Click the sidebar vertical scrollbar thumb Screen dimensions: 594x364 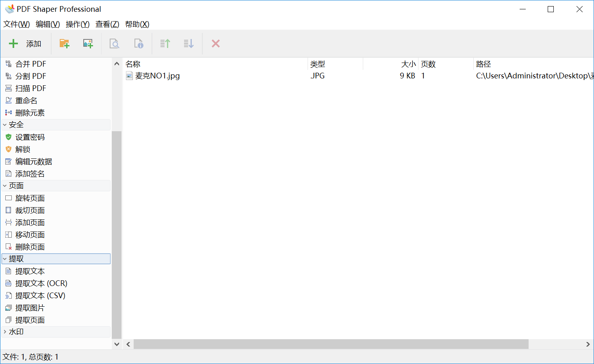point(117,235)
